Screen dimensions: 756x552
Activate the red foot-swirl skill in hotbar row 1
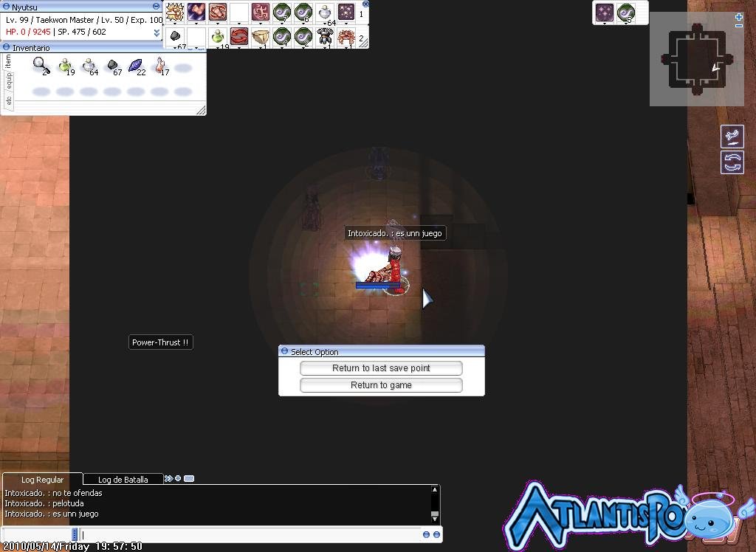pos(218,13)
